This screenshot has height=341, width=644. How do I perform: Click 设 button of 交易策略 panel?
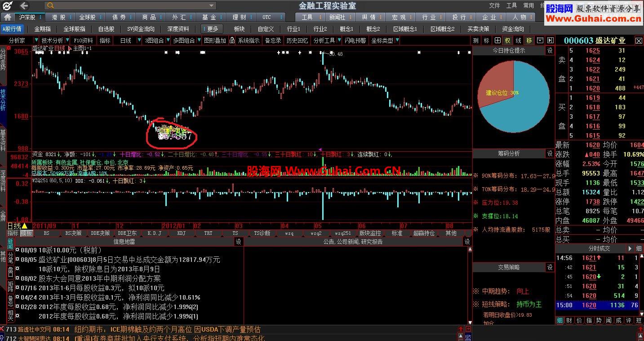point(550,267)
